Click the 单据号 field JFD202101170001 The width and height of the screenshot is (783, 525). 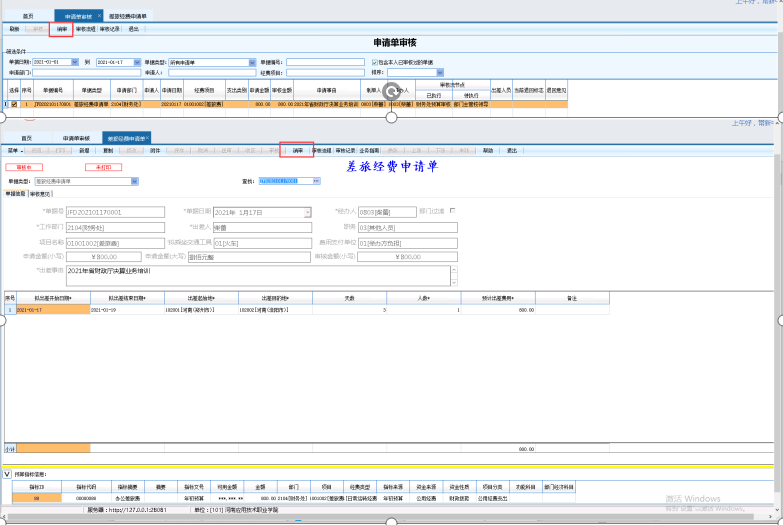click(x=115, y=212)
